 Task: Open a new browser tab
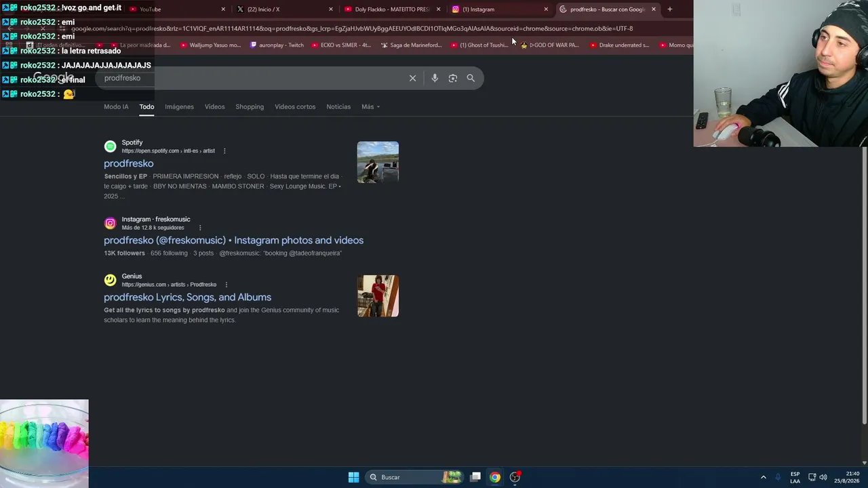coord(669,9)
